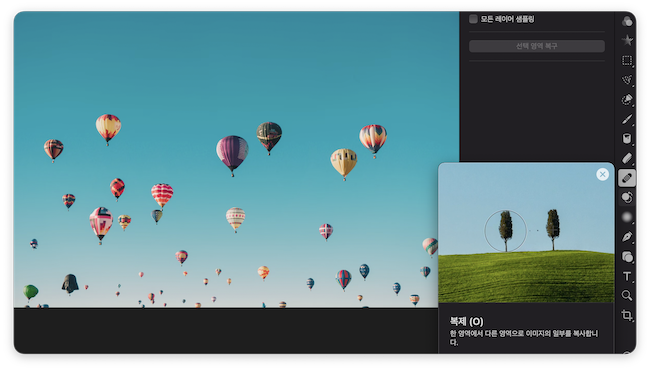This screenshot has height=370, width=650.
Task: Pick the Type text tool
Action: [x=627, y=276]
